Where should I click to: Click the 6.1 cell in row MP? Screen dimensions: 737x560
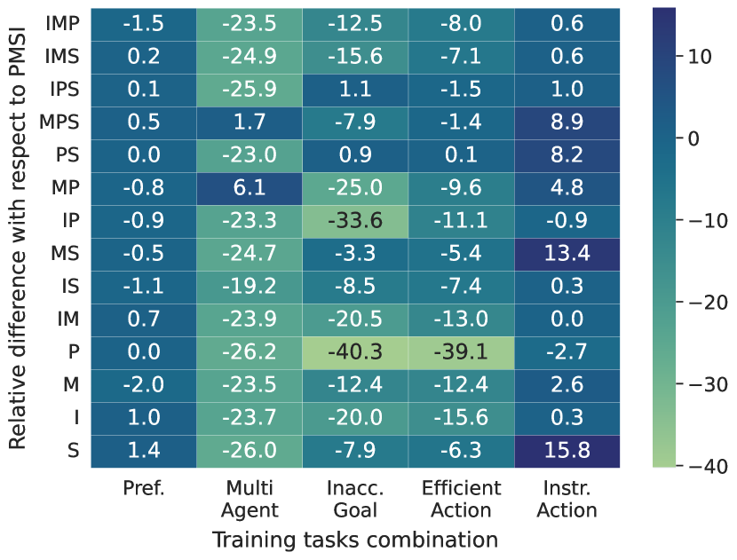click(250, 186)
